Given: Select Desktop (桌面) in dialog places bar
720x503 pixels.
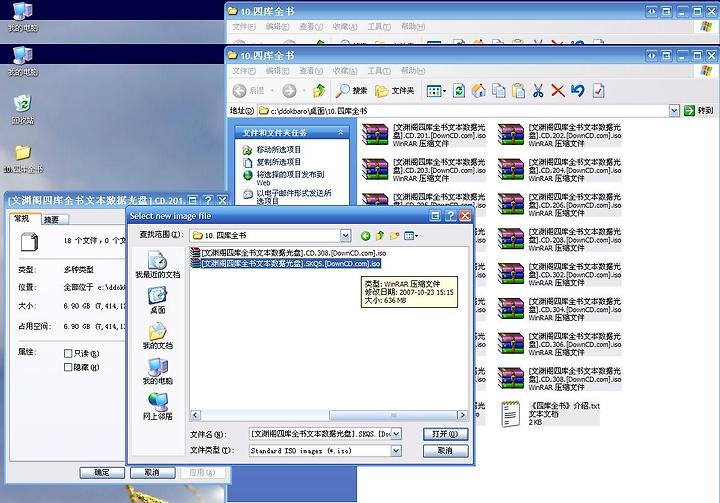Looking at the screenshot, I should pos(158,300).
